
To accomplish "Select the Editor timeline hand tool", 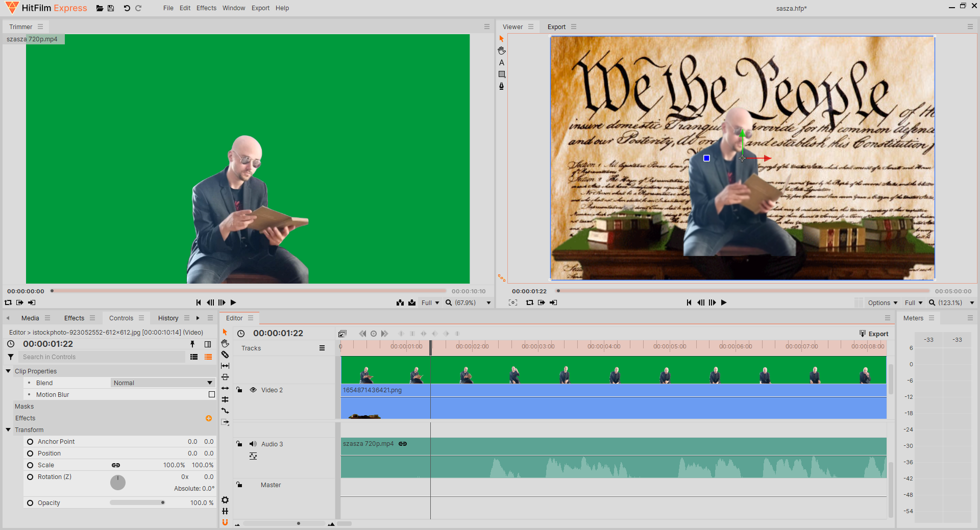I will point(225,343).
